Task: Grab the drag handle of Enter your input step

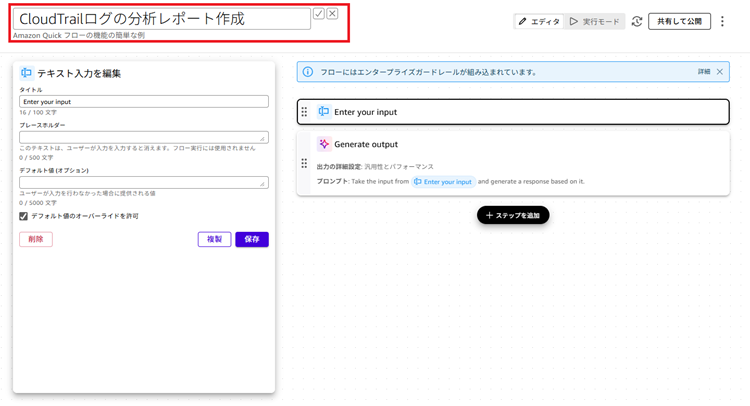Action: pyautogui.click(x=305, y=112)
